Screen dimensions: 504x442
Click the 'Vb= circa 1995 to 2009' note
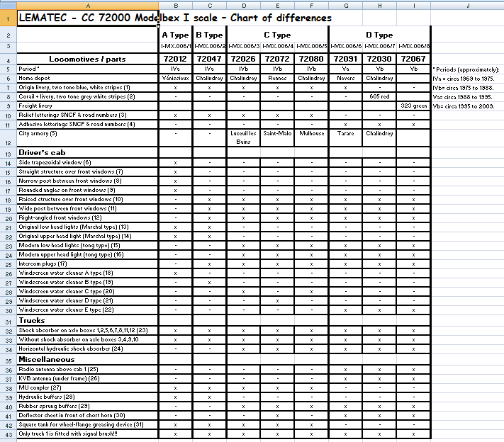pos(463,106)
